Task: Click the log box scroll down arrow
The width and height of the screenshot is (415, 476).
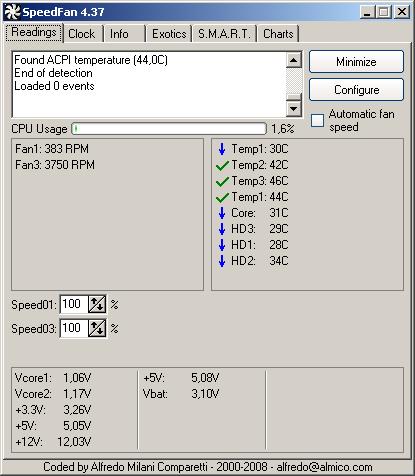Action: tap(294, 108)
